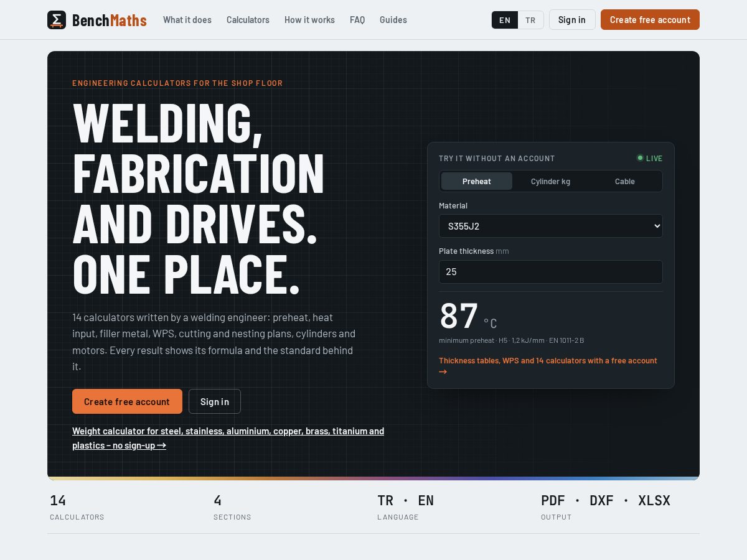The image size is (747, 560).
Task: Click the 14 Calculators stat
Action: click(77, 508)
